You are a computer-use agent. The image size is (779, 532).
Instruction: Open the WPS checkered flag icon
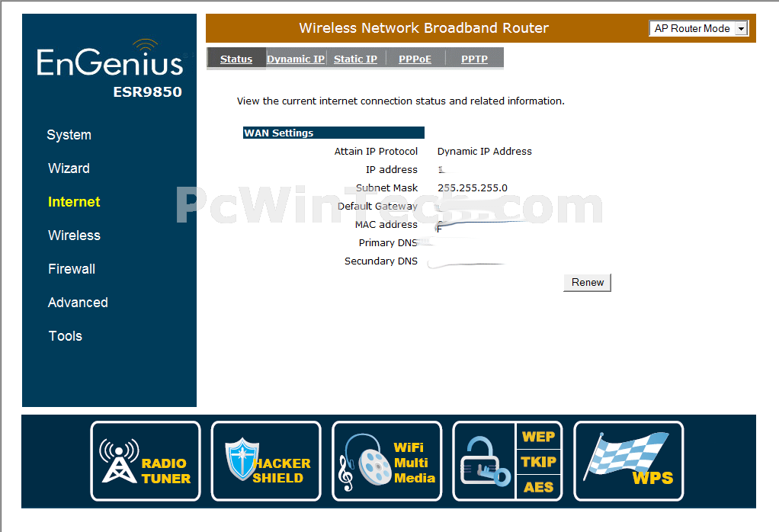coord(629,461)
